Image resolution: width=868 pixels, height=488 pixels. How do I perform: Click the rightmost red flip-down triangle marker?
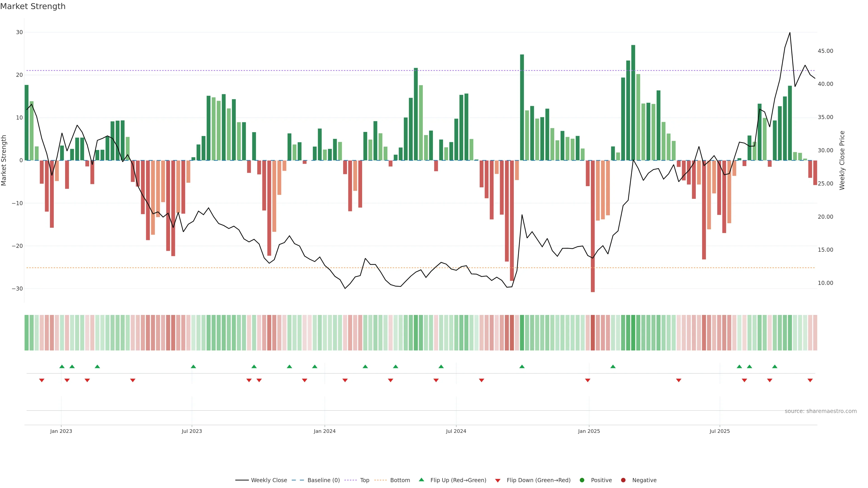[810, 380]
